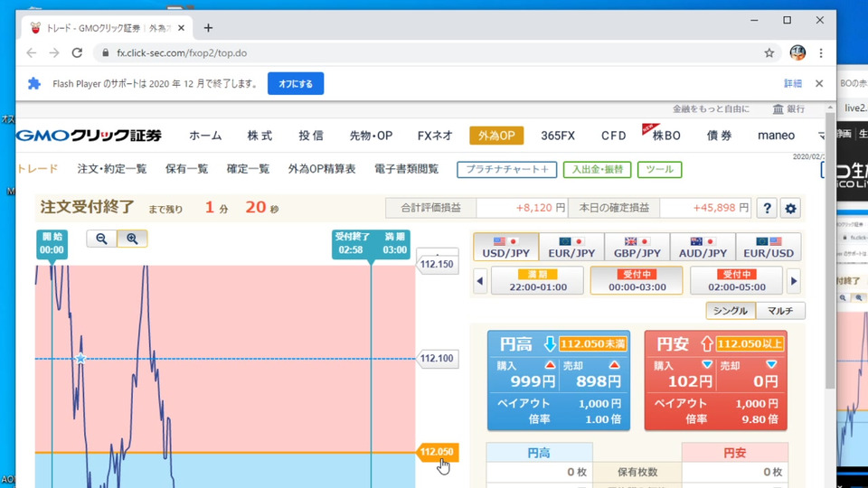This screenshot has height=488, width=868.
Task: Reload the page
Action: click(x=77, y=53)
